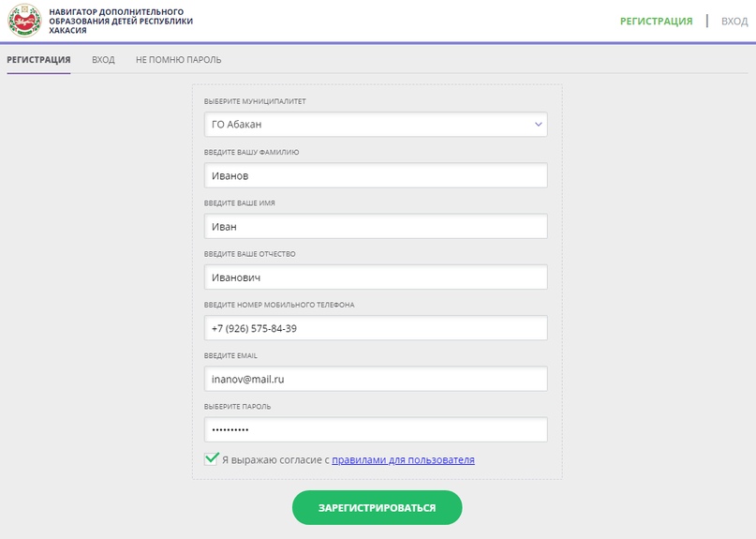Click the mobile phone number field

pyautogui.click(x=376, y=328)
